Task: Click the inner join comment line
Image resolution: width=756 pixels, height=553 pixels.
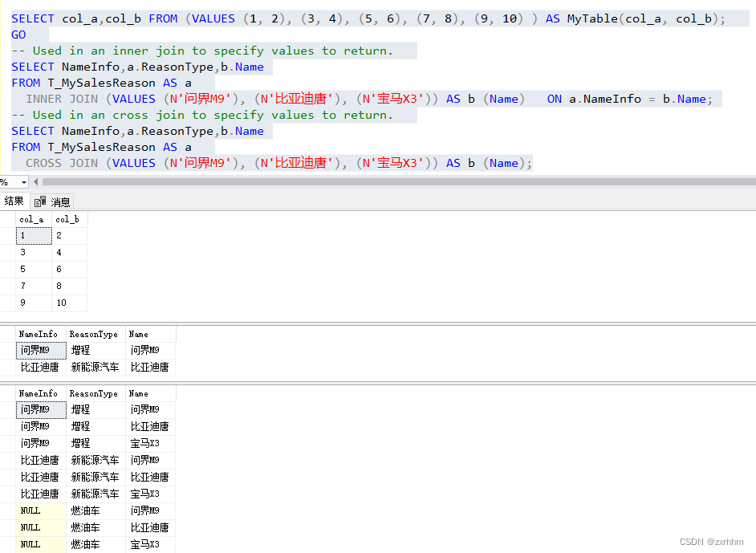Action: (202, 51)
